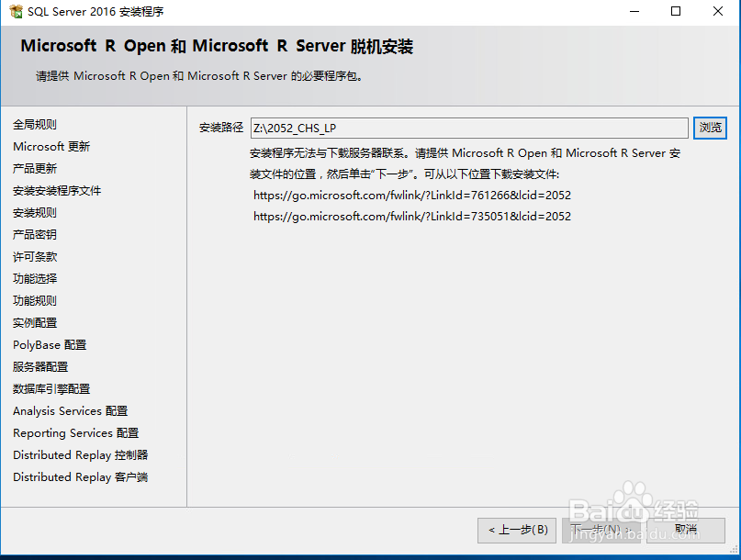The image size is (741, 560).
Task: Select the Distributed Replay 客户端 step
Action: pyautogui.click(x=80, y=476)
